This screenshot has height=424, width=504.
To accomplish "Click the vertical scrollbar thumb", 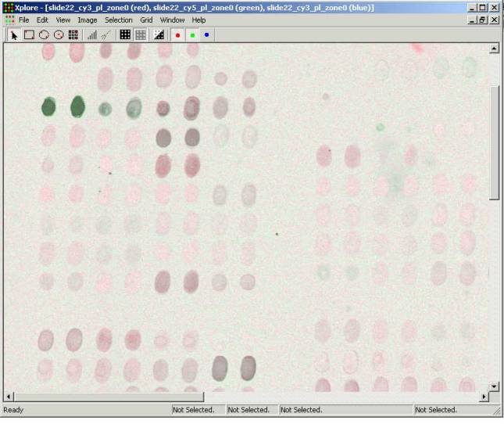I will (494, 143).
